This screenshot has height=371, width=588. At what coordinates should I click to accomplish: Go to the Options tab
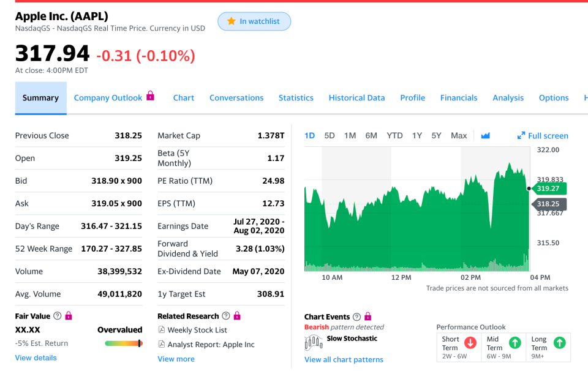(x=554, y=98)
